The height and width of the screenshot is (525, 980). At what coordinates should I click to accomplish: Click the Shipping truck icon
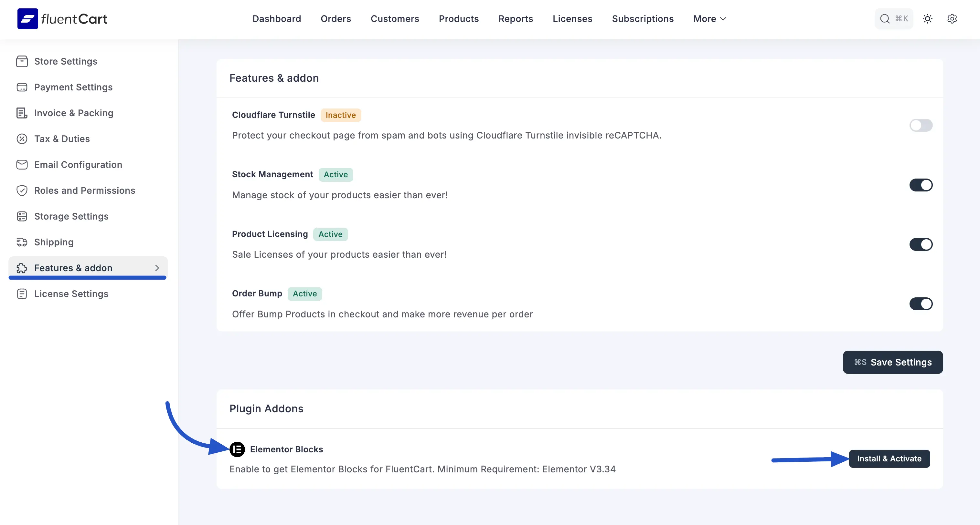(22, 242)
